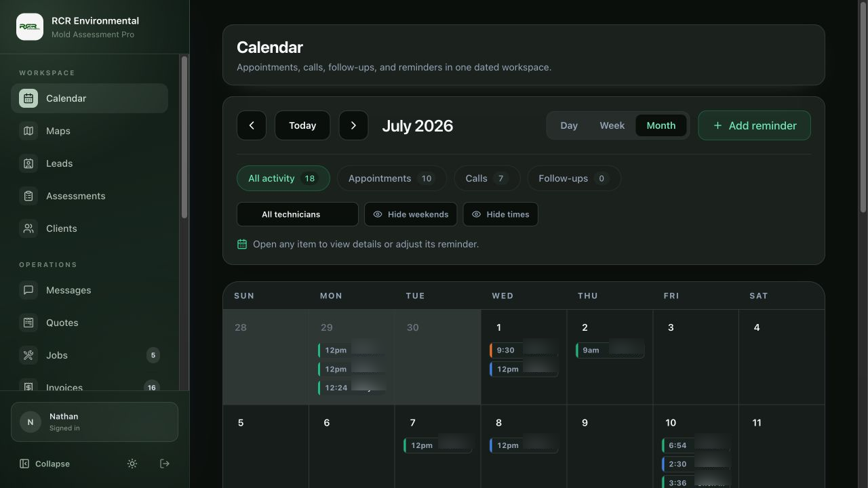Filter by Appointments
This screenshot has height=488, width=868.
pos(392,178)
